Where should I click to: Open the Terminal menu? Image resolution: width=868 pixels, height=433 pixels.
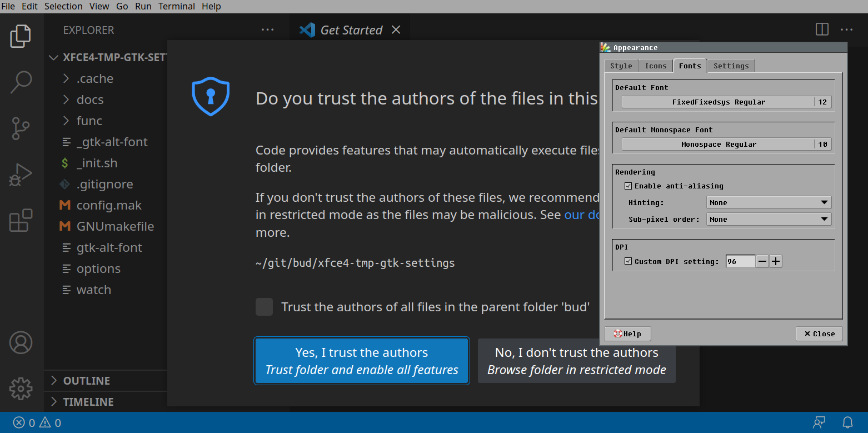pos(177,6)
